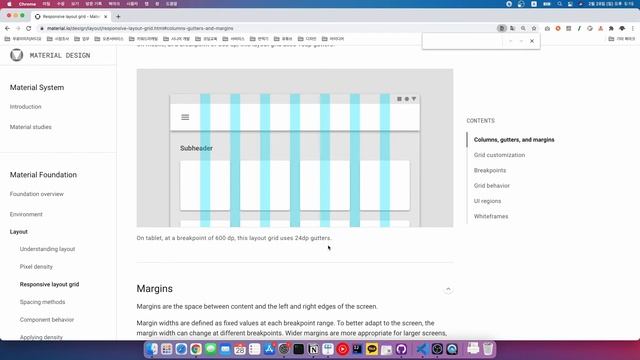Screen dimensions: 640x360
Task: Open the Apple menu
Action: (x=9, y=4)
